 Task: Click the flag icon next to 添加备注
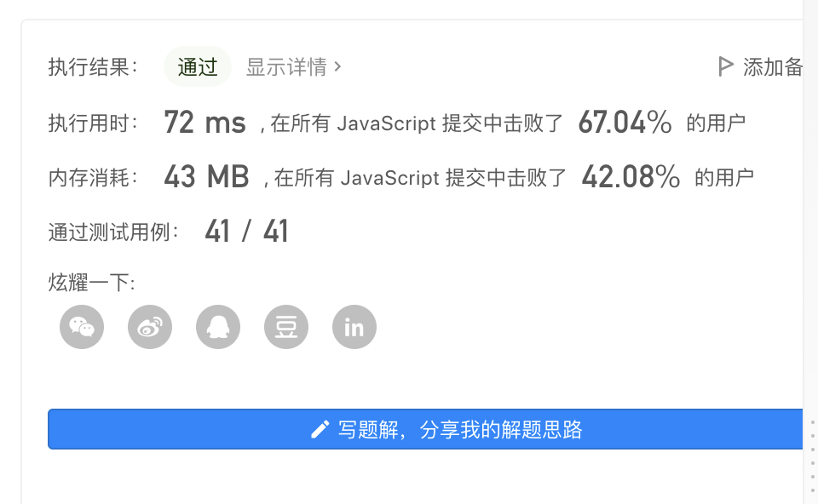725,66
